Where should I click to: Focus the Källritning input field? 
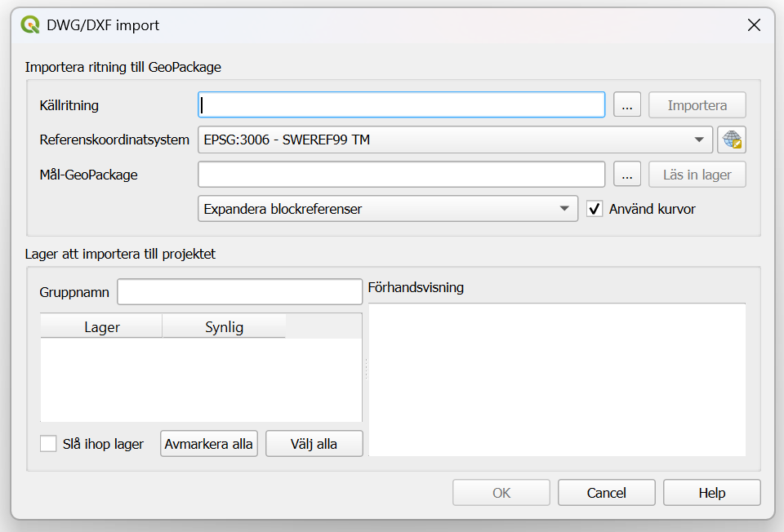(x=402, y=105)
